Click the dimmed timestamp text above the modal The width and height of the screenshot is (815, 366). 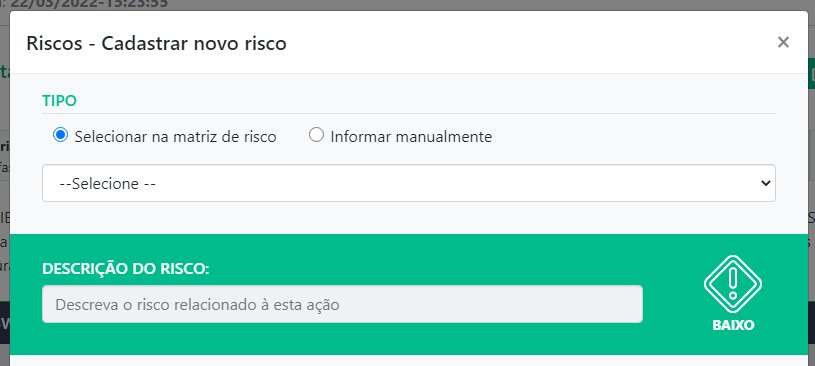[84, 4]
